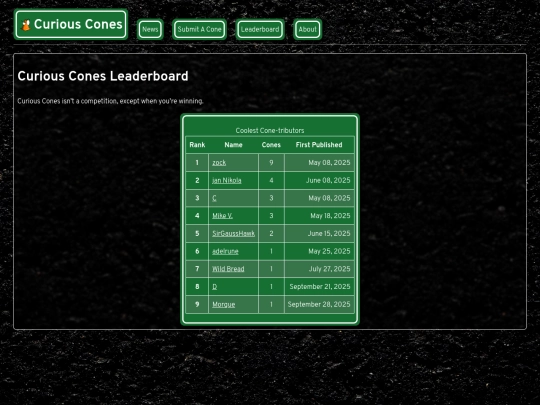Screen dimensions: 540x405
Task: Open the Leaderboard page
Action: pos(260,30)
